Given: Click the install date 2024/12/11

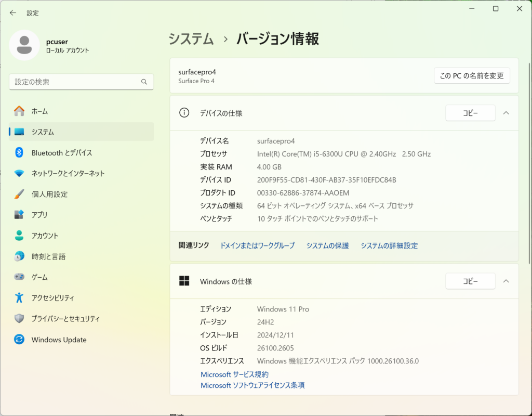Looking at the screenshot, I should pos(275,335).
